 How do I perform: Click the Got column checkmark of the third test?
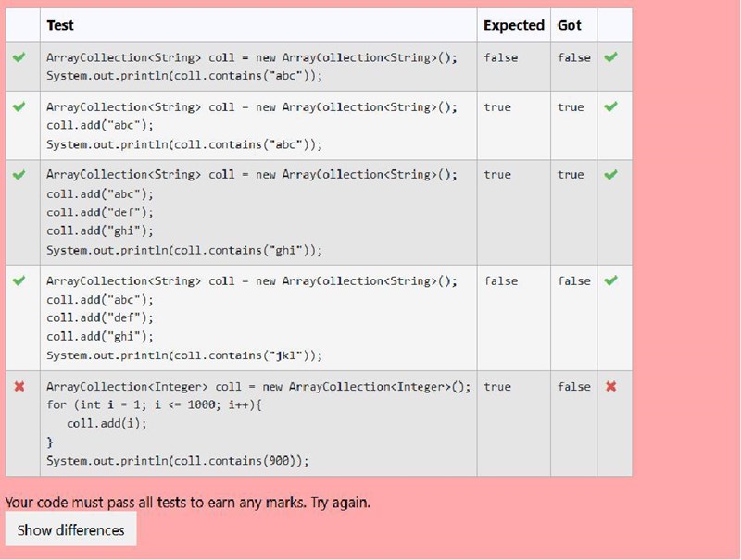pos(611,175)
